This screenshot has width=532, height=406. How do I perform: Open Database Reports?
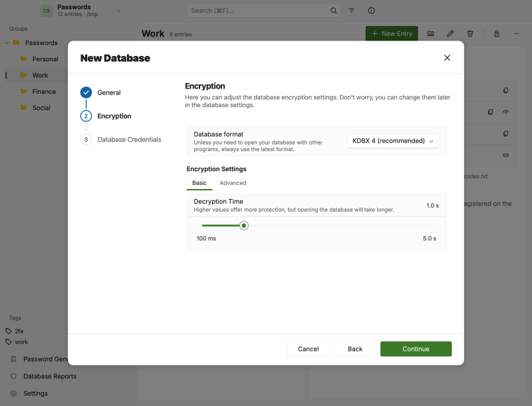[49, 376]
